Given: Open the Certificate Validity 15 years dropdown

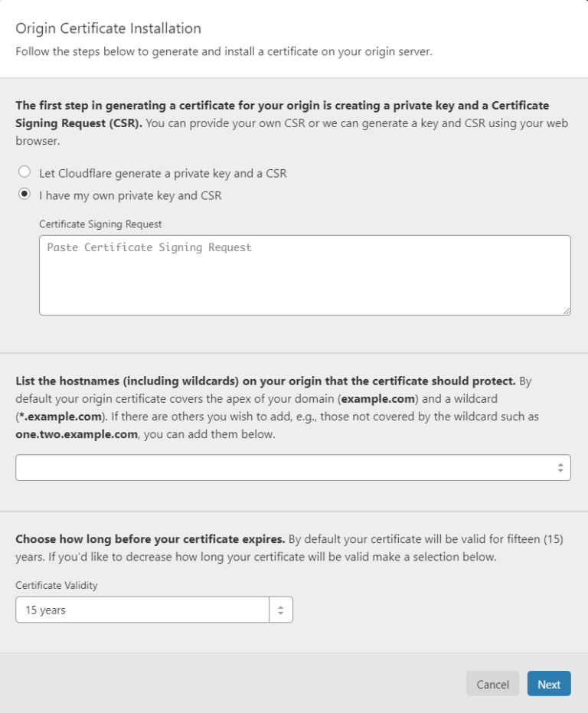Looking at the screenshot, I should click(142, 610).
